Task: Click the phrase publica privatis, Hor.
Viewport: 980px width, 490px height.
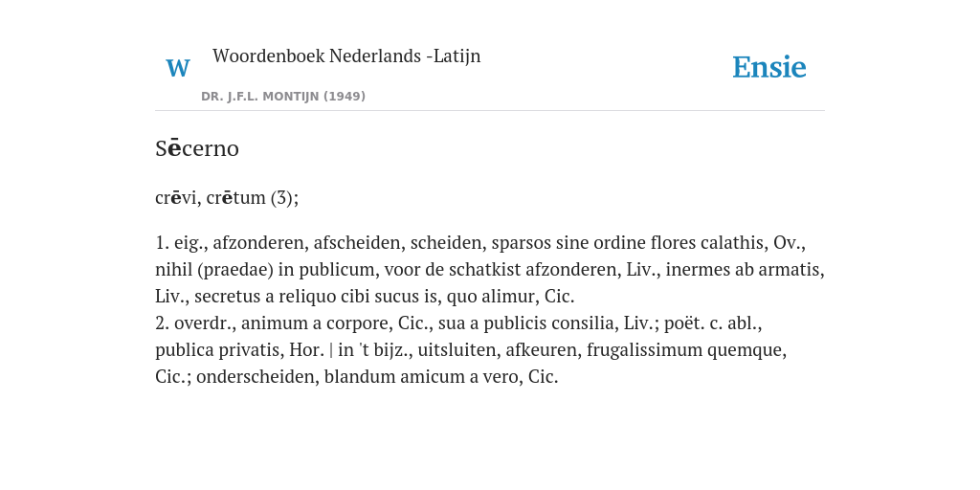Action: click(239, 350)
